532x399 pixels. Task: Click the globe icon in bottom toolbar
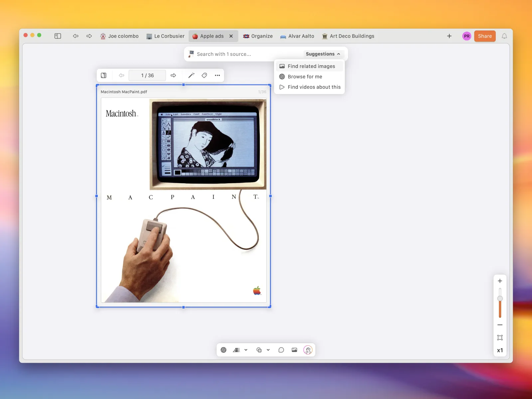[x=224, y=350]
